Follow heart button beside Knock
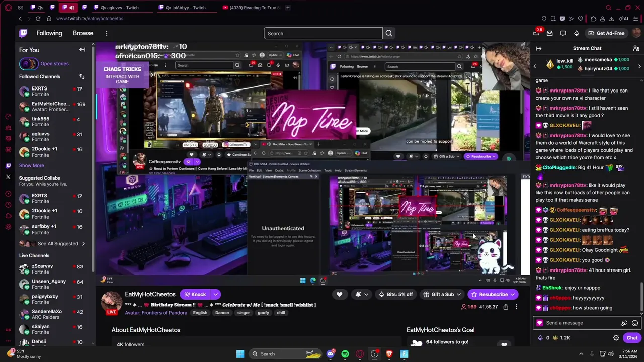Image resolution: width=644 pixels, height=362 pixels. pyautogui.click(x=339, y=294)
